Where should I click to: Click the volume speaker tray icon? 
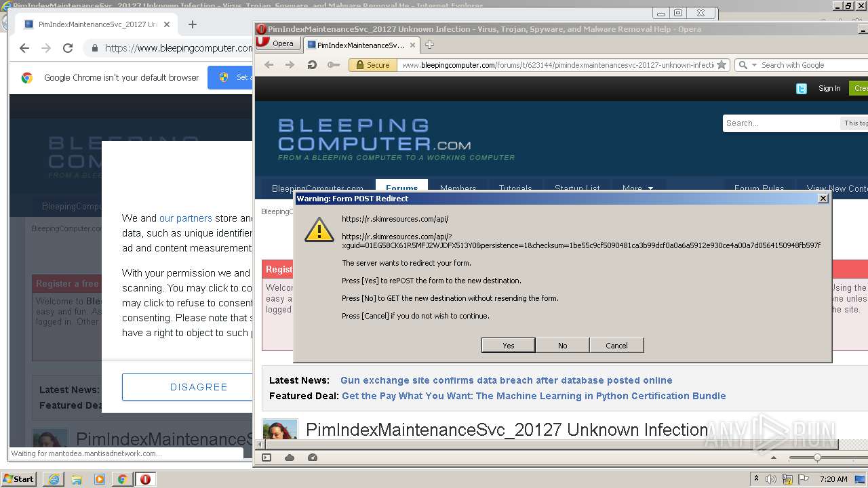pos(771,479)
